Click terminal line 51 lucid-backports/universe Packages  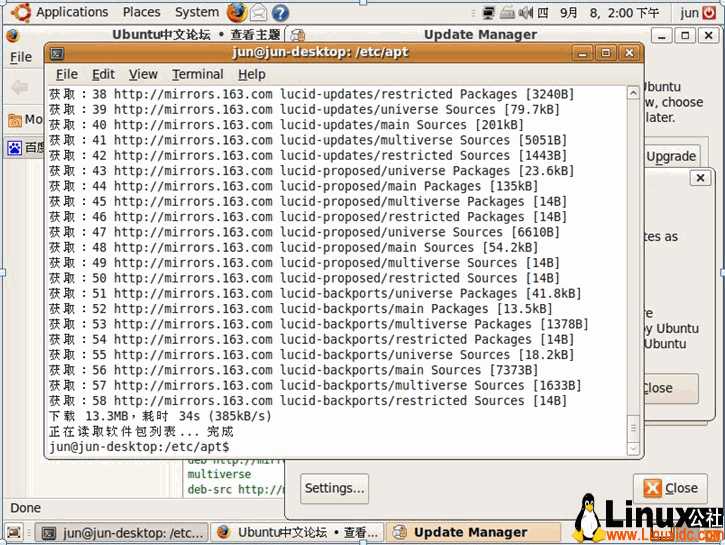tap(315, 294)
